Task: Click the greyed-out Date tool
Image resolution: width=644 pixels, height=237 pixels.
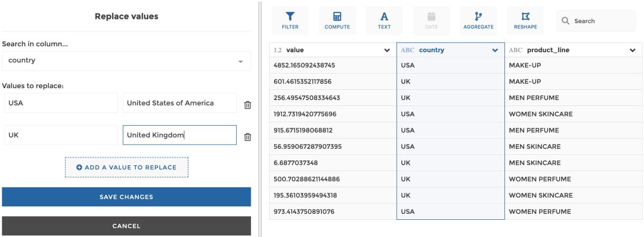Action: click(431, 21)
